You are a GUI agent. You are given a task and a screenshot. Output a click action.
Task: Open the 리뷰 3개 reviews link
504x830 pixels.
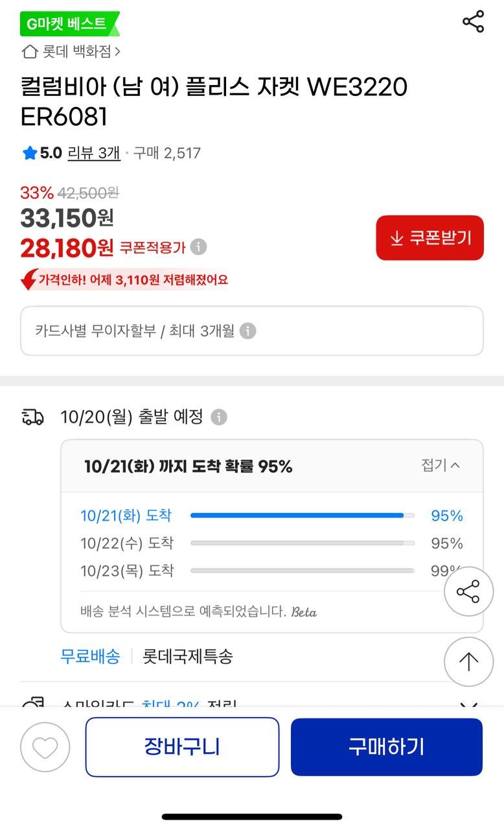[x=94, y=153]
